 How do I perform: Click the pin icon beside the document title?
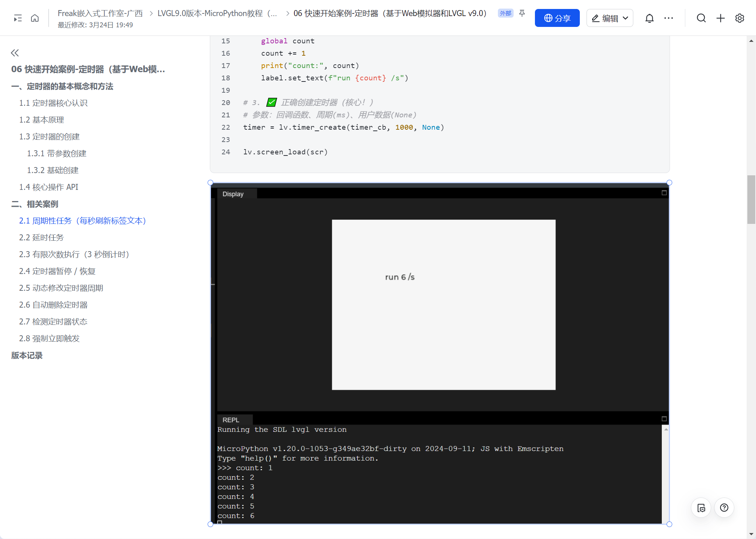coord(522,13)
